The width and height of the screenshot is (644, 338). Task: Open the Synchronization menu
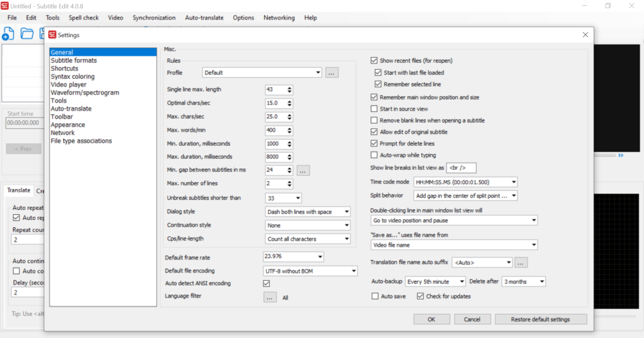153,18
